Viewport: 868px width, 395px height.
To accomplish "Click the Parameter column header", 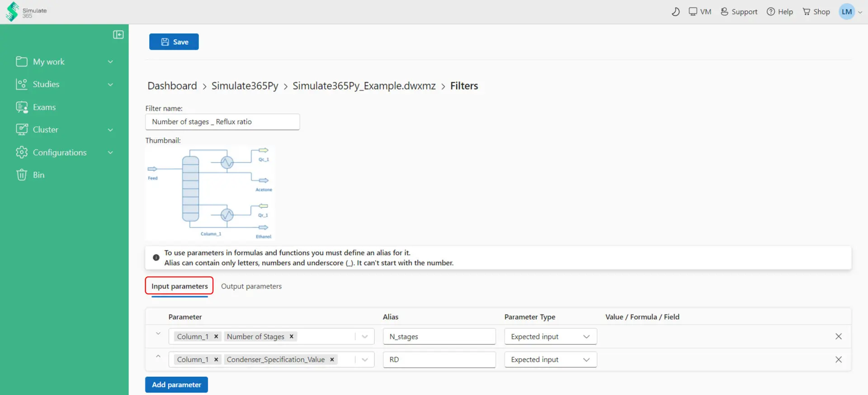I will point(185,317).
